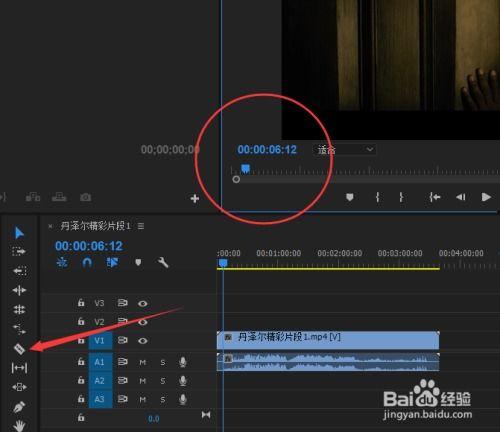Target audio track A1 header
Screen dimensions: 500x432
click(100, 362)
